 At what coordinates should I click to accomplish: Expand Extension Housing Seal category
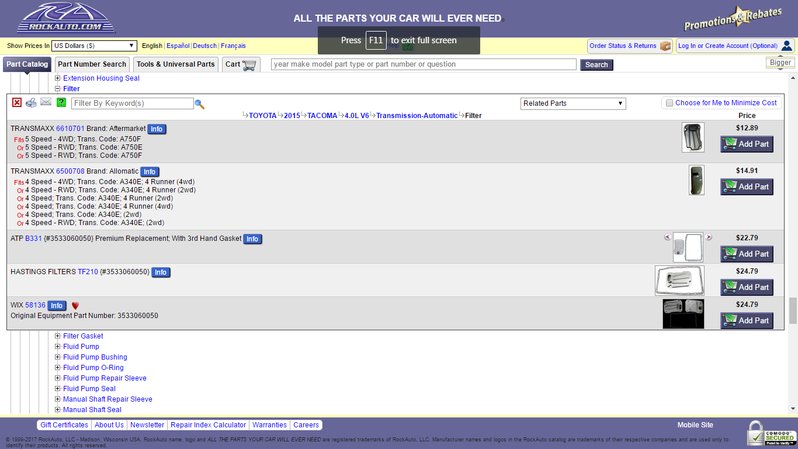pos(58,78)
